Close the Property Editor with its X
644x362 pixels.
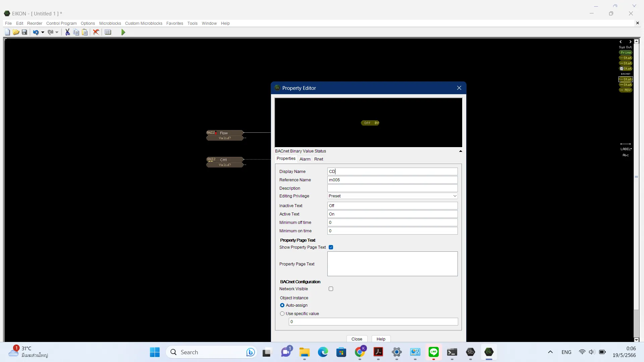click(x=459, y=88)
